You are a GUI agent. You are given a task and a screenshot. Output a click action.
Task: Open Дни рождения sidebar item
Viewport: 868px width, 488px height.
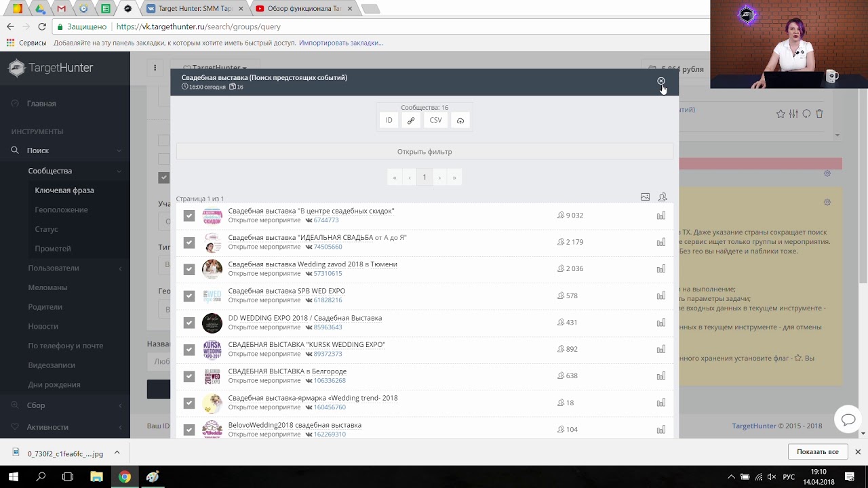54,385
